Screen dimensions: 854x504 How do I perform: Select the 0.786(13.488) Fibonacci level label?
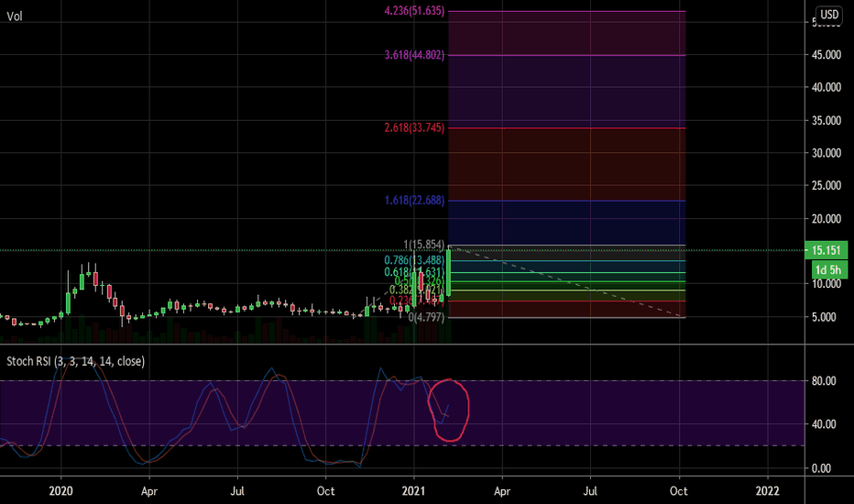pyautogui.click(x=414, y=260)
